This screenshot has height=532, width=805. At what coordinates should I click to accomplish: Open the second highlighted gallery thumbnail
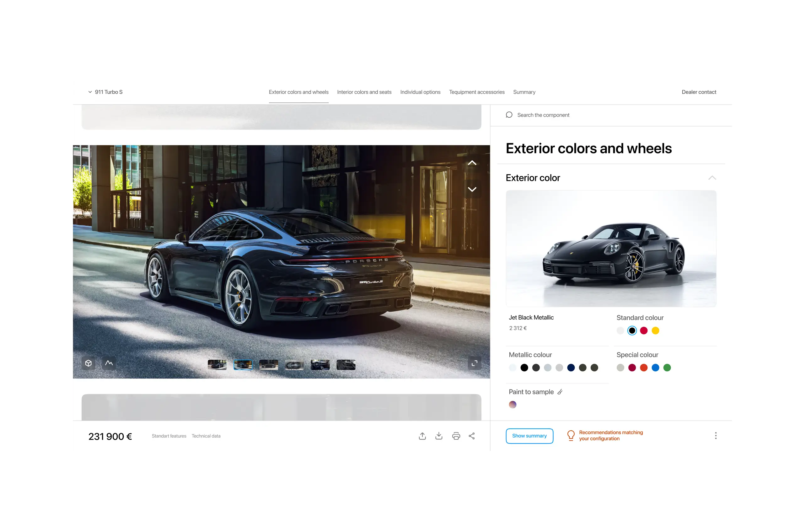[x=243, y=365]
